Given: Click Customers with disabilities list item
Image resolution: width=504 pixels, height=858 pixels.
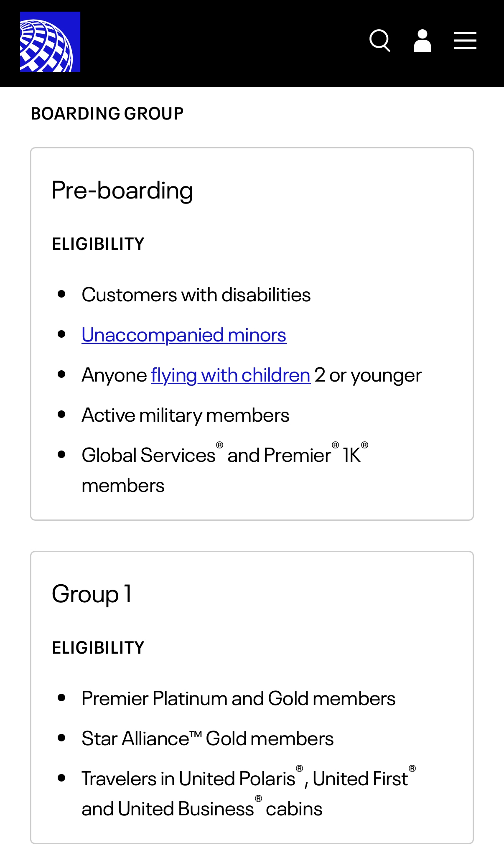Looking at the screenshot, I should click(x=196, y=295).
